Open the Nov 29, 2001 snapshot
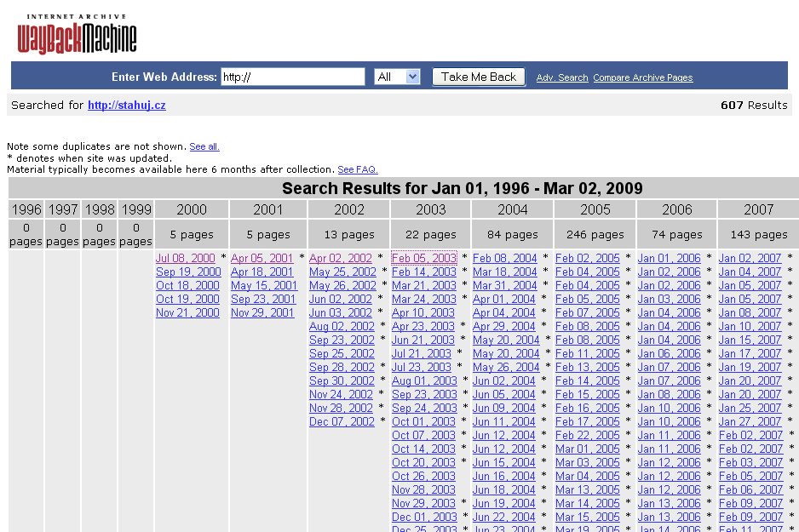 coord(262,312)
